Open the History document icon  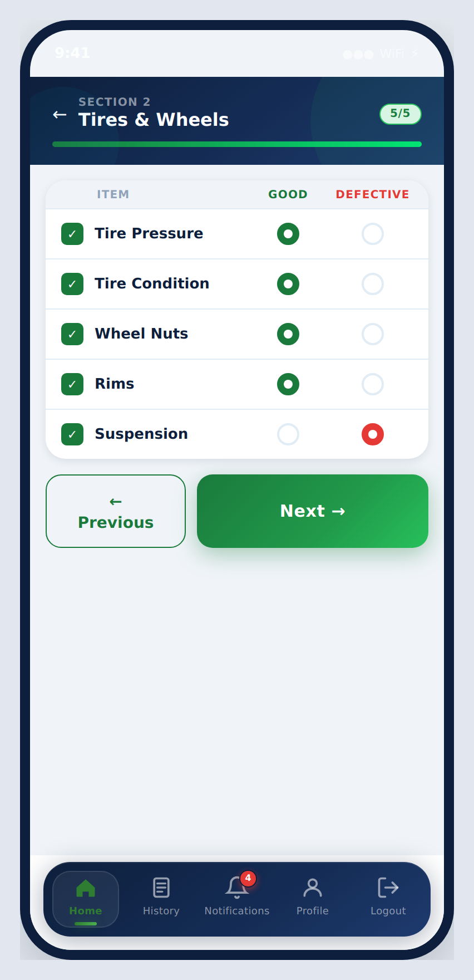pos(161,888)
